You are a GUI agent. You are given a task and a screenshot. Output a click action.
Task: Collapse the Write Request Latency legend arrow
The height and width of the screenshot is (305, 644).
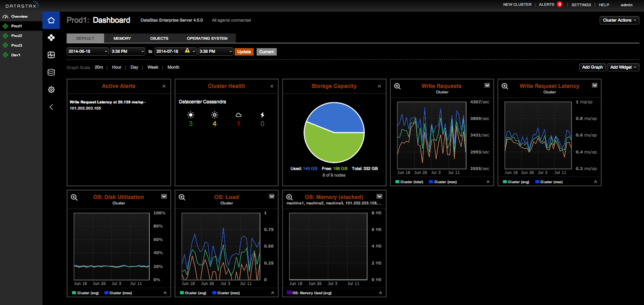[x=595, y=182]
